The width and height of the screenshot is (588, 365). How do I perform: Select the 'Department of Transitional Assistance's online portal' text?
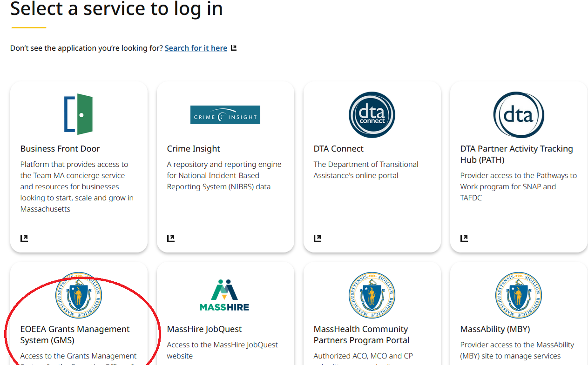tap(366, 170)
